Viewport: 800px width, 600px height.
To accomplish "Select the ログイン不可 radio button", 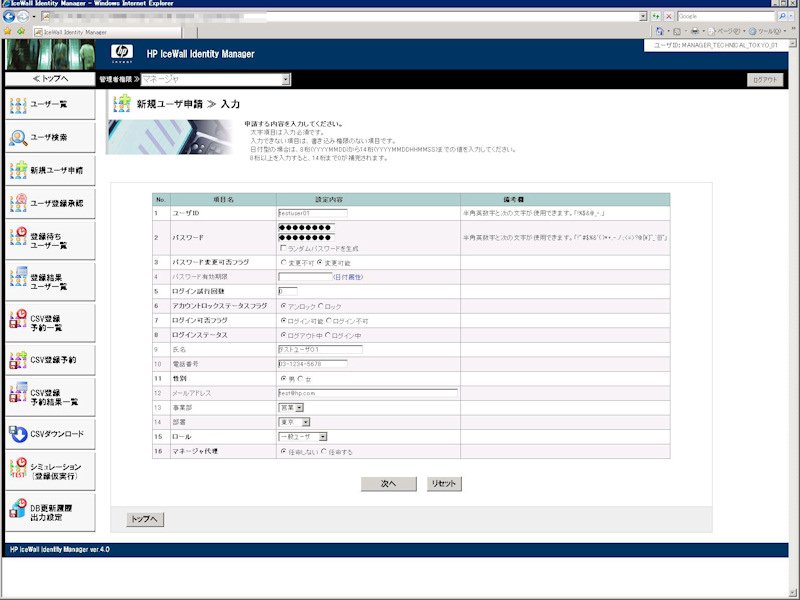I will 329,321.
